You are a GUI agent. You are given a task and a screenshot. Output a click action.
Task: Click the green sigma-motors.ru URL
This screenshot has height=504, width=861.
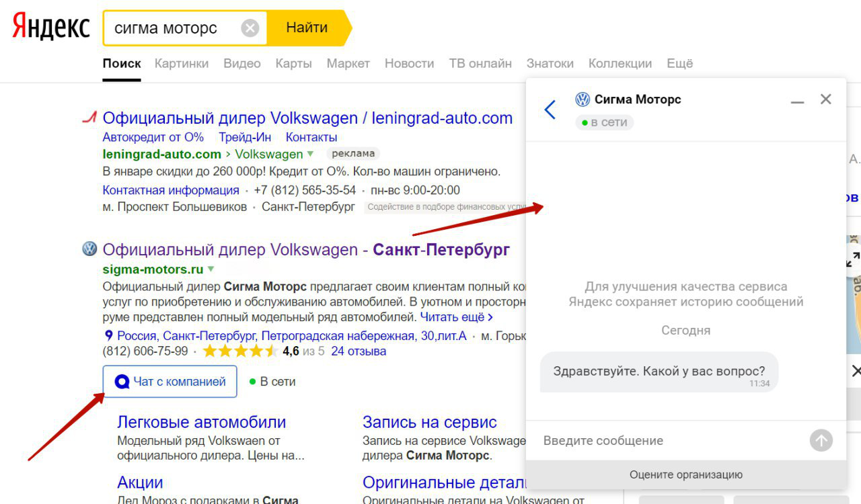[153, 269]
